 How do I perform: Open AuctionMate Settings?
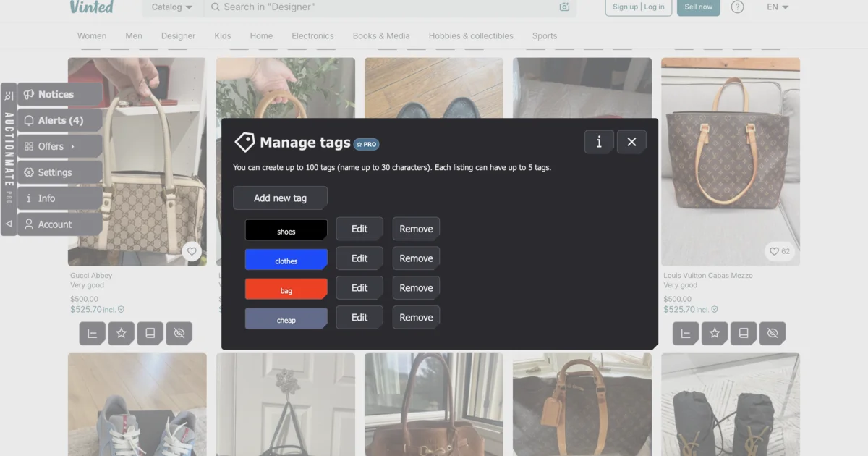[x=60, y=172]
